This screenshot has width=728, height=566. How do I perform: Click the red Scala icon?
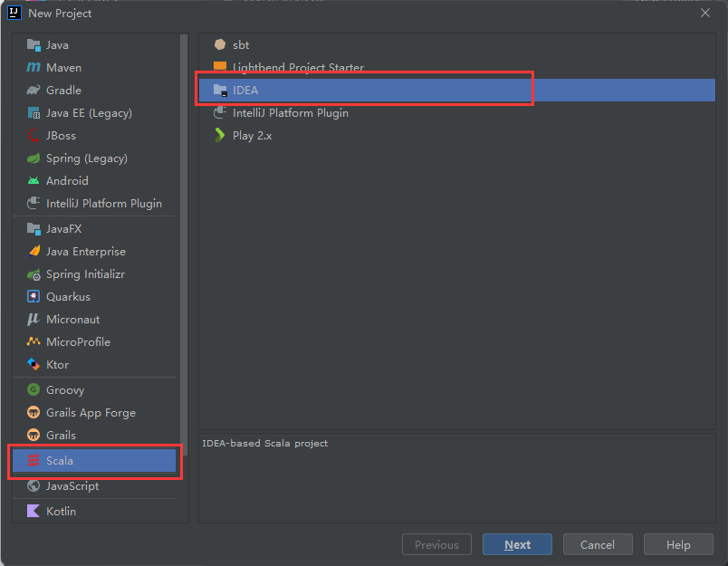click(x=34, y=461)
